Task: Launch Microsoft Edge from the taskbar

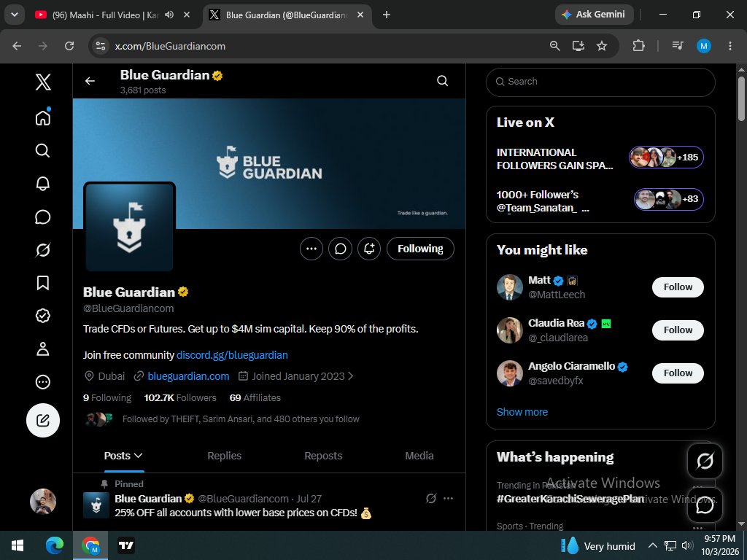Action: pos(54,545)
